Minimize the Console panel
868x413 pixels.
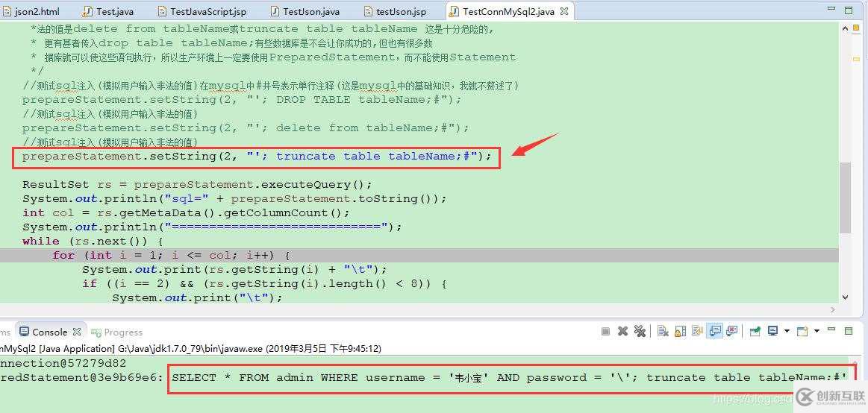coord(831,329)
